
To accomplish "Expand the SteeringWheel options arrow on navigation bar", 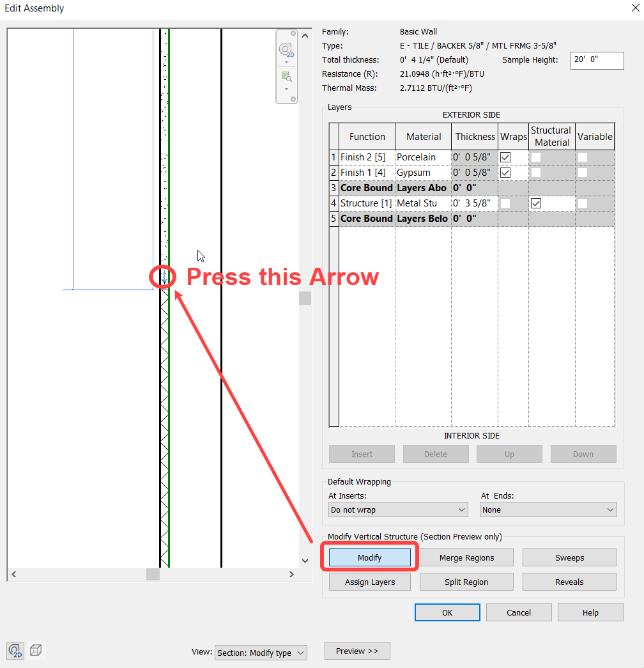I will (x=286, y=62).
